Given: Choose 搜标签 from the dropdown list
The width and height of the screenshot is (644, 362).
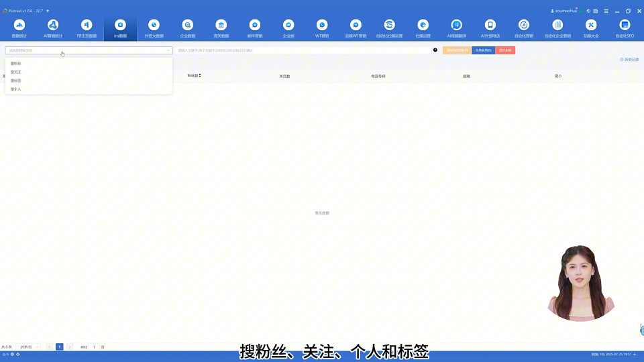Looking at the screenshot, I should tap(89, 80).
